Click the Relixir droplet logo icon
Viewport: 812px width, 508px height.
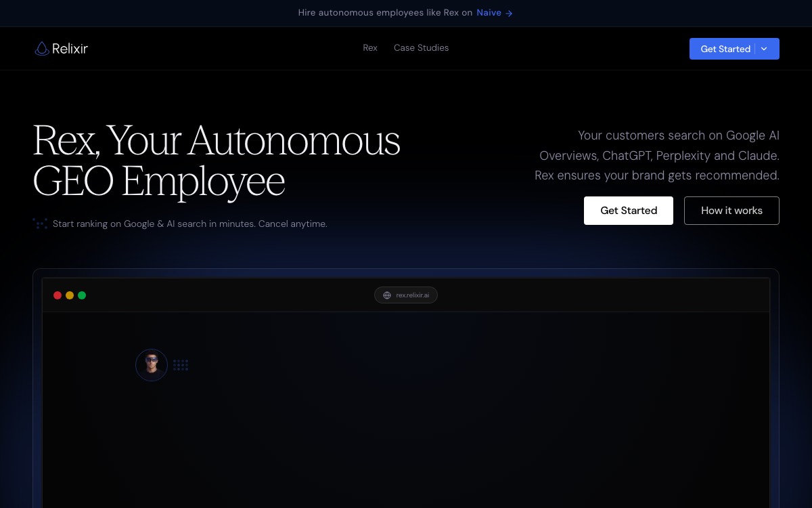(x=42, y=48)
